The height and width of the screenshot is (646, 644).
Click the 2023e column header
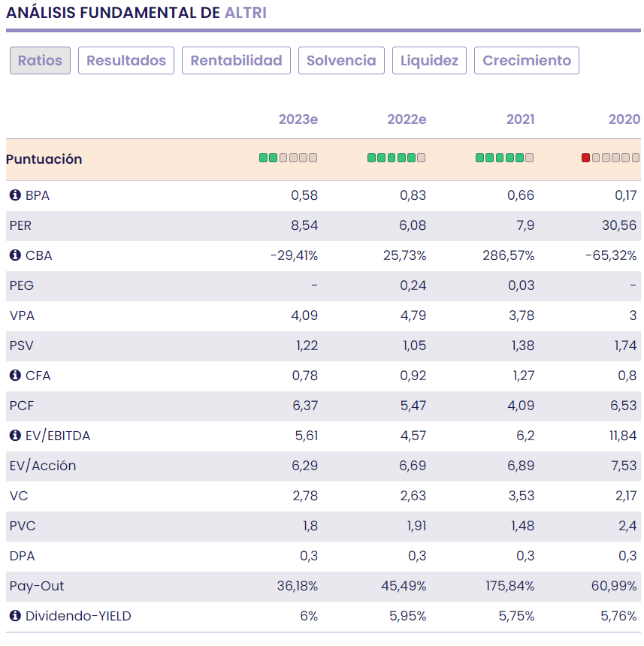point(298,119)
